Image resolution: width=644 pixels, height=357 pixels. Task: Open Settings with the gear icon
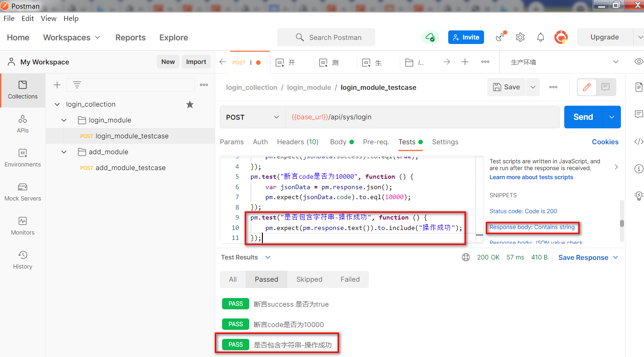click(520, 37)
